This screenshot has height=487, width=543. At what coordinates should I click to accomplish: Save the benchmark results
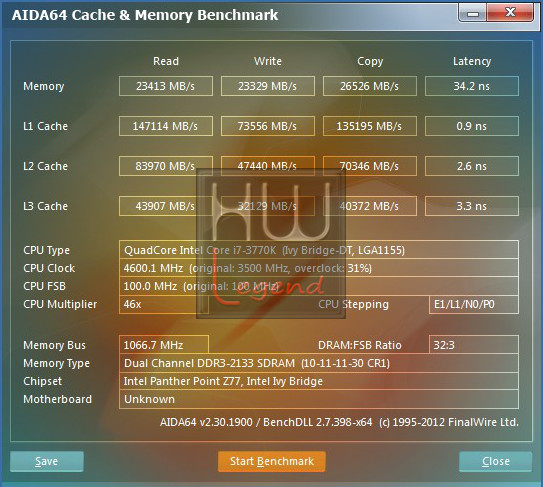(47, 461)
